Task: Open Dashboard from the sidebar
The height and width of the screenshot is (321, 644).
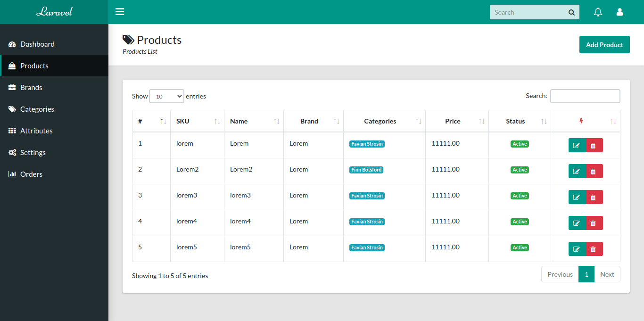Action: pos(54,44)
